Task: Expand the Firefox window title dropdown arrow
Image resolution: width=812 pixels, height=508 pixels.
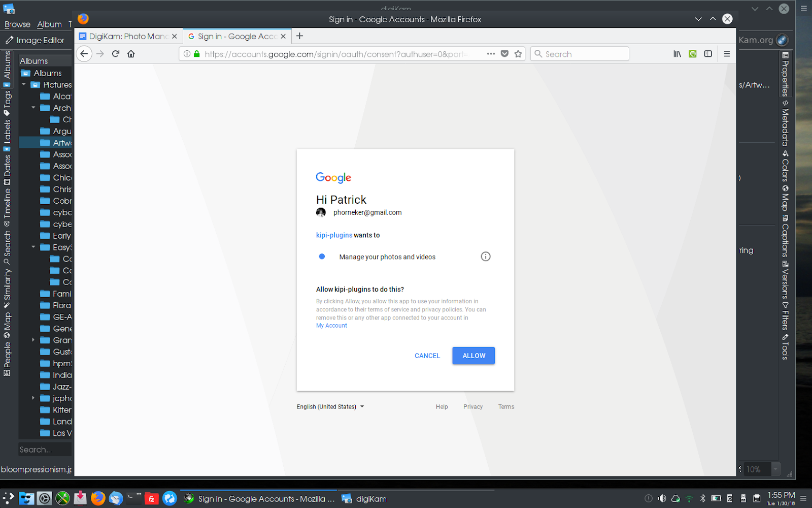Action: click(x=698, y=19)
